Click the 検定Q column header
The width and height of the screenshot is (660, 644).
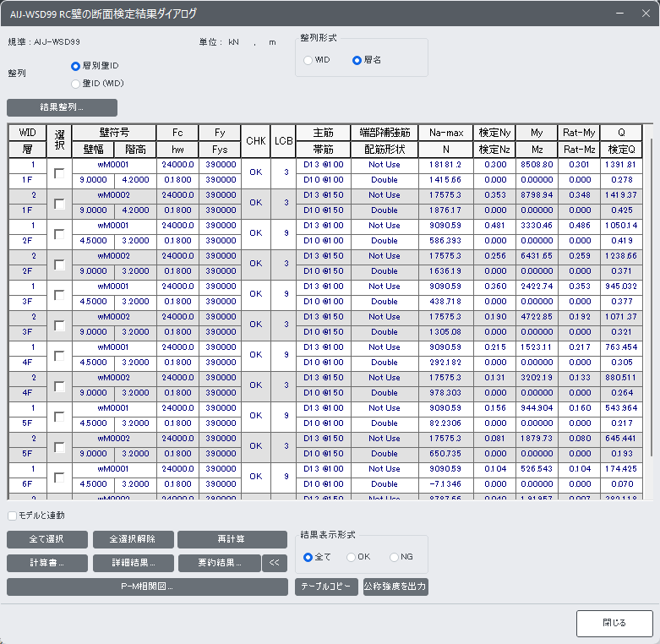click(x=621, y=150)
